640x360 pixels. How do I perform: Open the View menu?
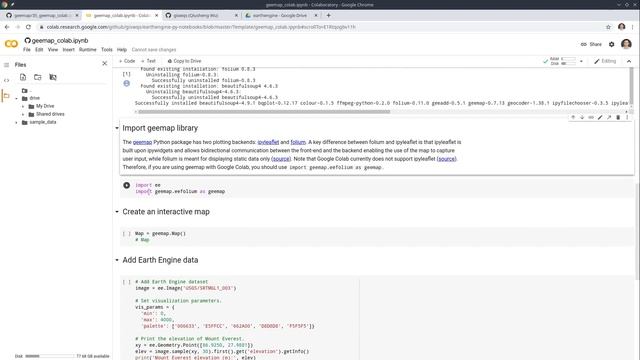(x=53, y=49)
